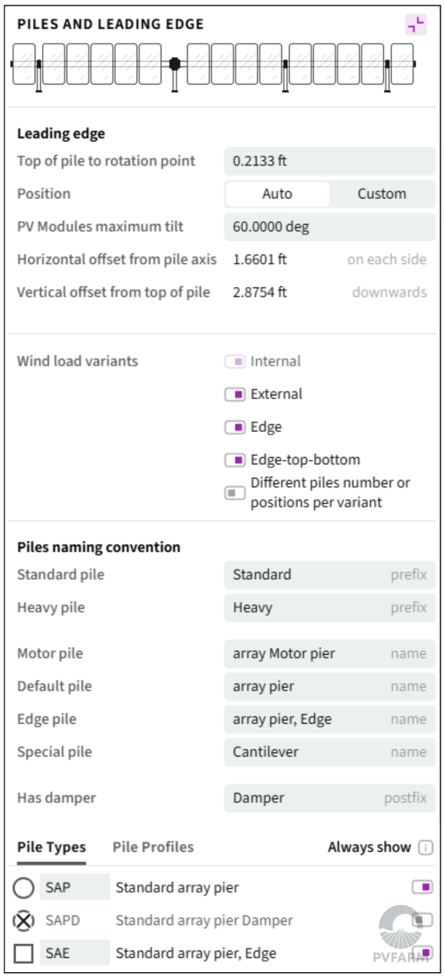The height and width of the screenshot is (980, 445).
Task: Click the motor pile in tracker diagram
Action: pyautogui.click(x=175, y=65)
